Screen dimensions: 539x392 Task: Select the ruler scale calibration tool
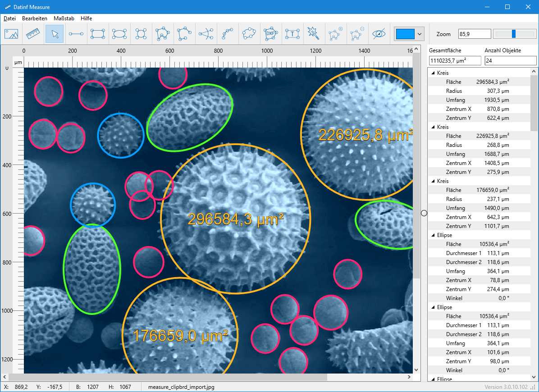33,34
